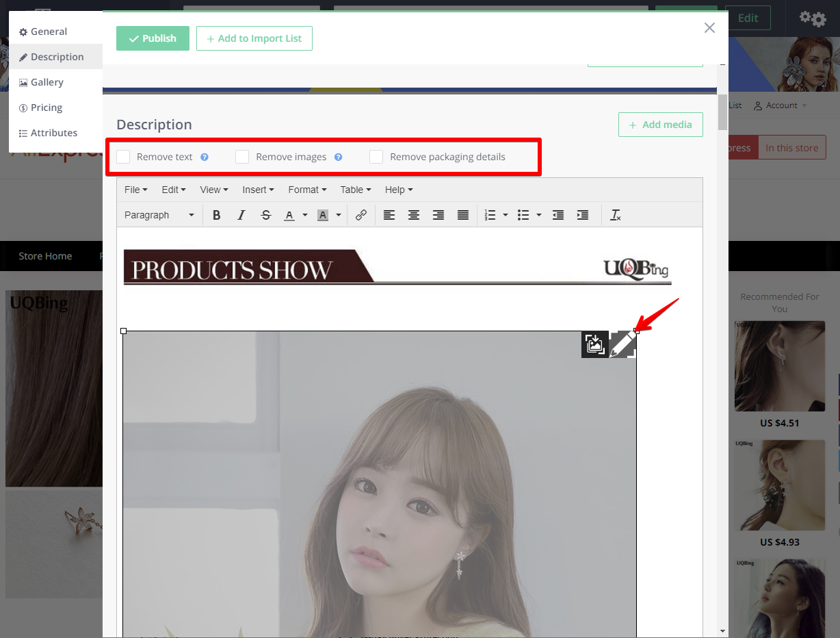Click scrollbar down arrow
Viewport: 840px width, 638px height.
click(x=722, y=631)
